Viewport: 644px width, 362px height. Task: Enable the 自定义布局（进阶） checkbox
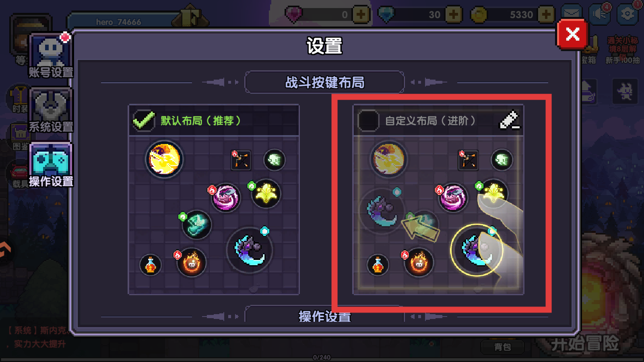[x=368, y=121]
